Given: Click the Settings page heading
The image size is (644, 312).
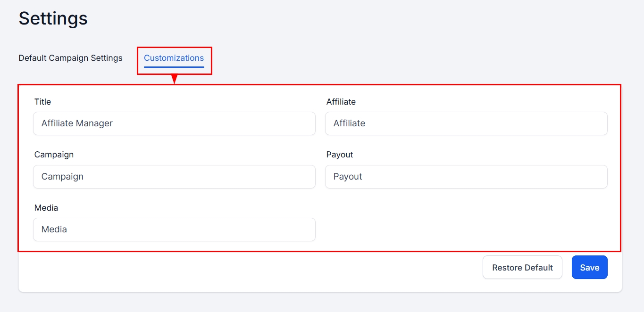Looking at the screenshot, I should coord(53,18).
